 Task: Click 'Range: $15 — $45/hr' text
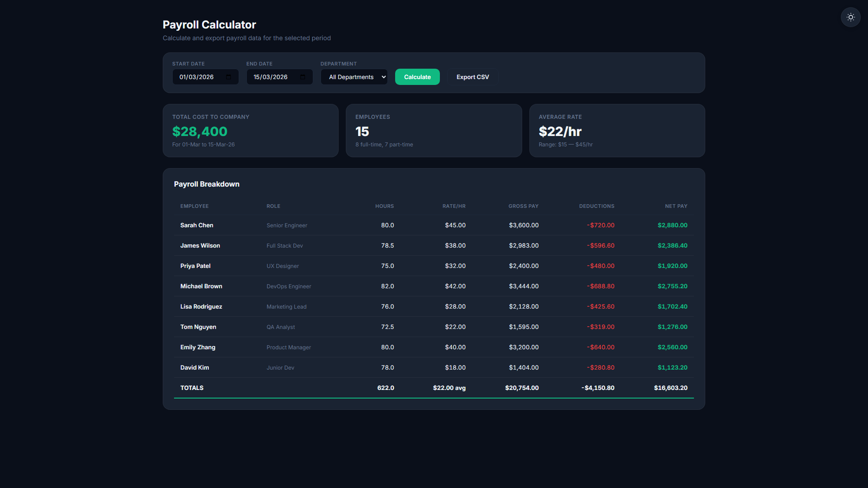coord(566,145)
